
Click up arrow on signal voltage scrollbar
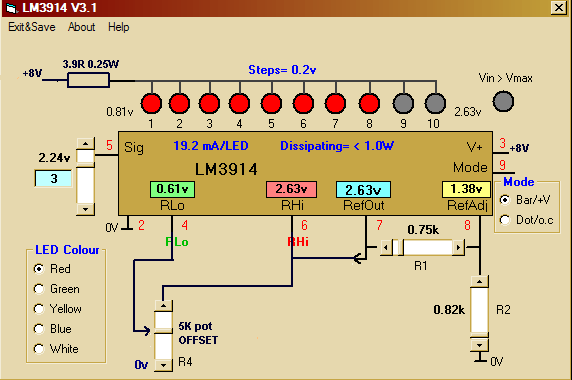(85, 144)
